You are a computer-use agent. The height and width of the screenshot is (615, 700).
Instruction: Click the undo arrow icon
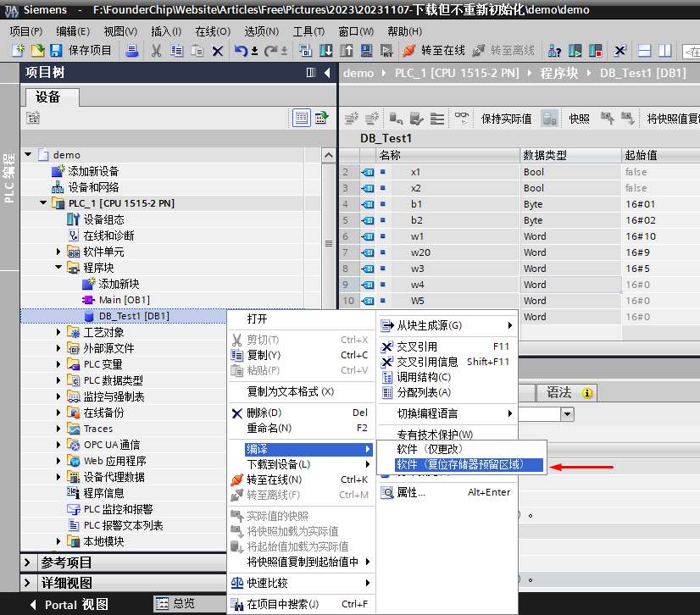[241, 51]
